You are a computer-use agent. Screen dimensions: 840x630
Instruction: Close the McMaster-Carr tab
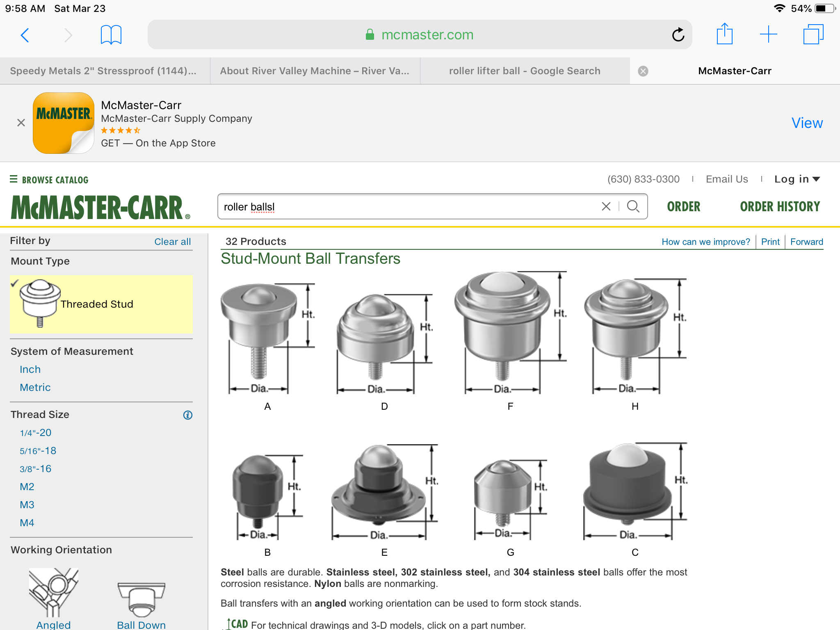click(x=643, y=71)
